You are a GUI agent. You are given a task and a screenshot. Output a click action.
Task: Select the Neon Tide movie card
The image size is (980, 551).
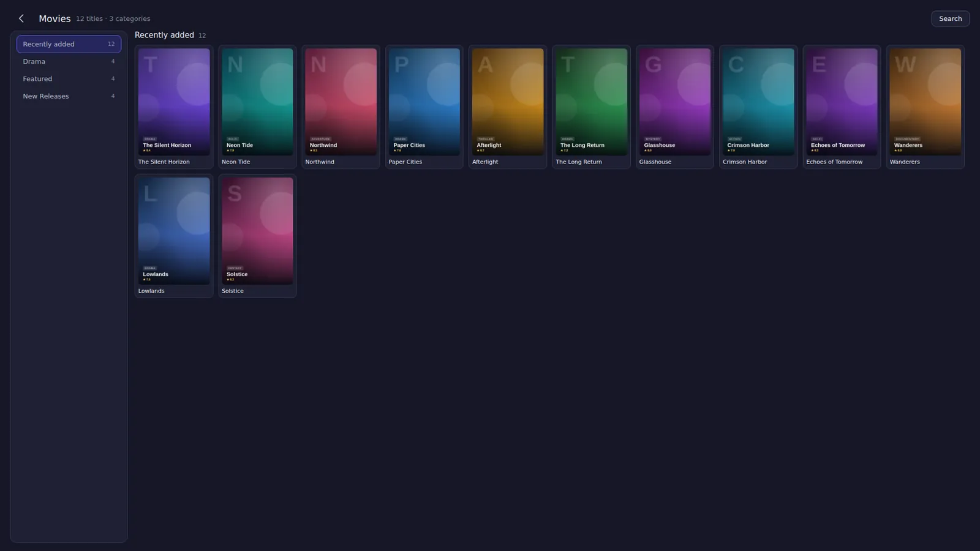pyautogui.click(x=257, y=107)
